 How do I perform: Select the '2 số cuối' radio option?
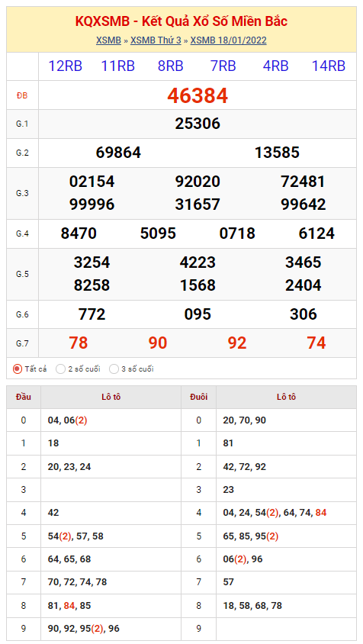(x=60, y=369)
